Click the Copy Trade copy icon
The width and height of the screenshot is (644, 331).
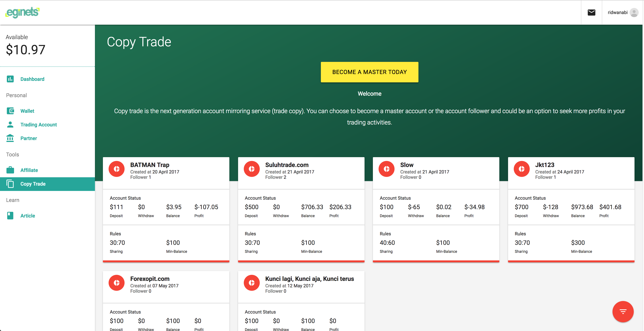[10, 184]
